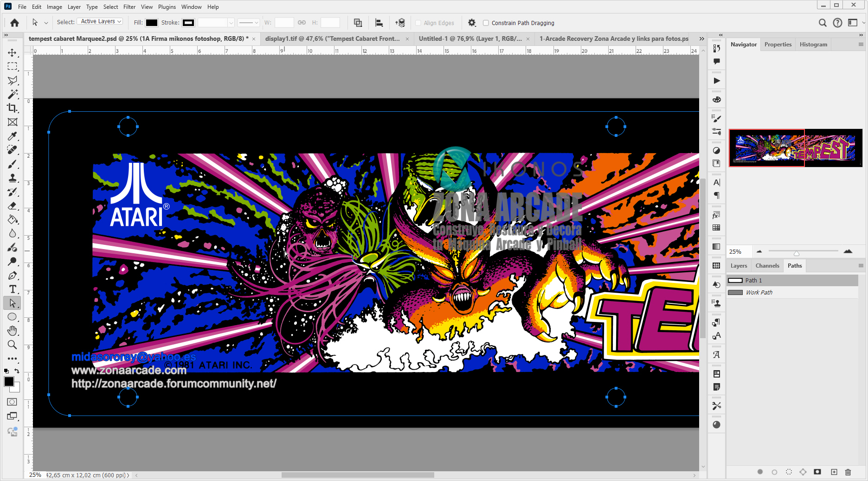This screenshot has width=868, height=481.
Task: Select the Eraser tool
Action: tap(13, 206)
